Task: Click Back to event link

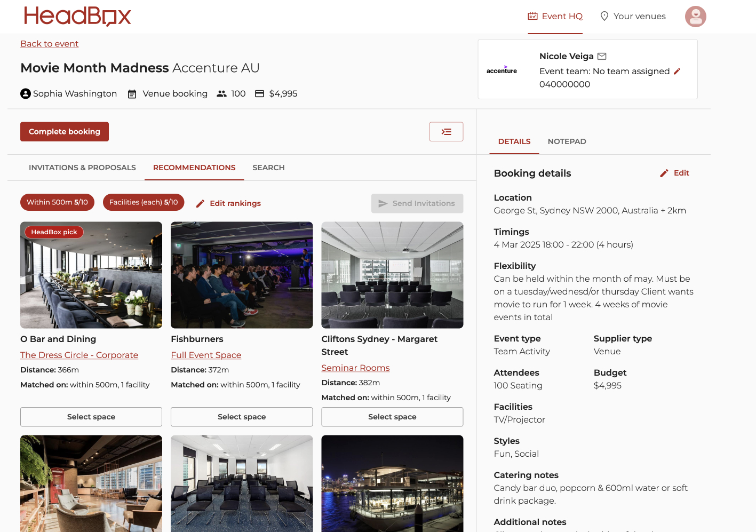Action: click(x=49, y=44)
